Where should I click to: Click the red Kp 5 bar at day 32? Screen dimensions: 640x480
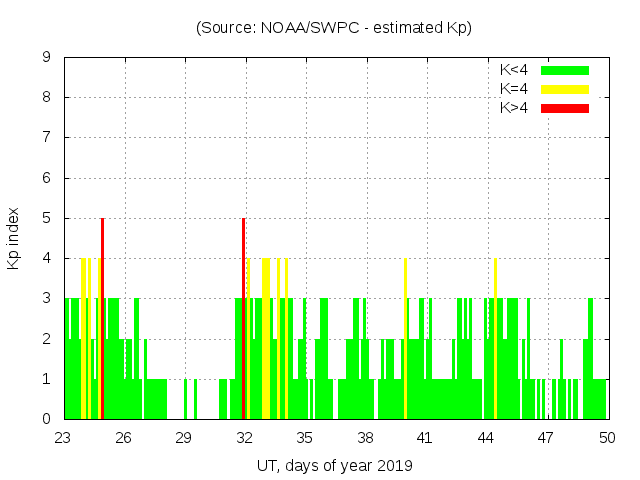tap(243, 320)
